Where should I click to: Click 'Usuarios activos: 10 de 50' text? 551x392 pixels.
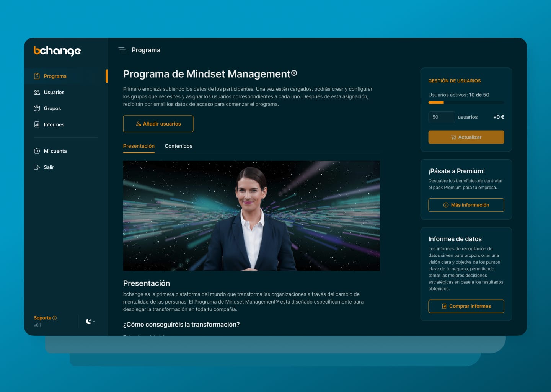(459, 95)
